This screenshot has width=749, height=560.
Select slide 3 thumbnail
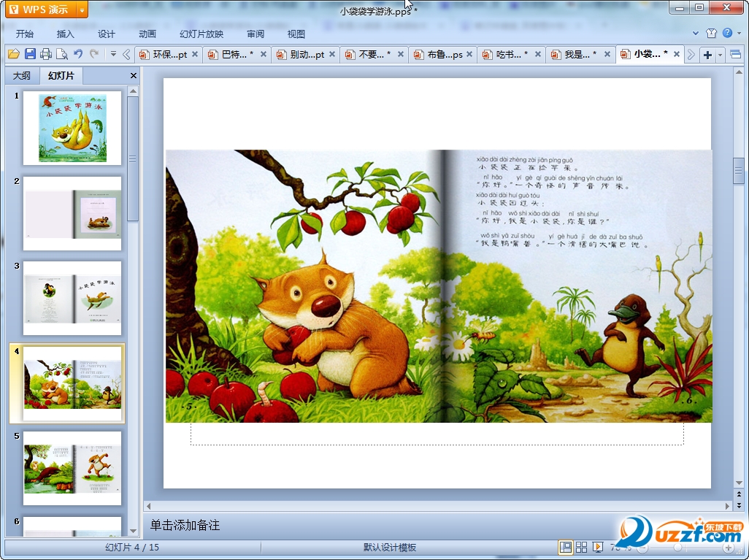72,298
